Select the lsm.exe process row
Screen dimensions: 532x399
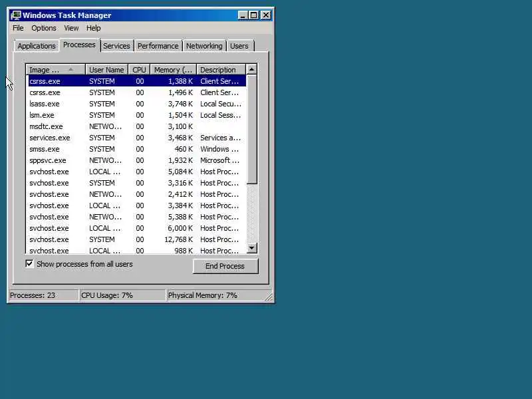click(137, 115)
